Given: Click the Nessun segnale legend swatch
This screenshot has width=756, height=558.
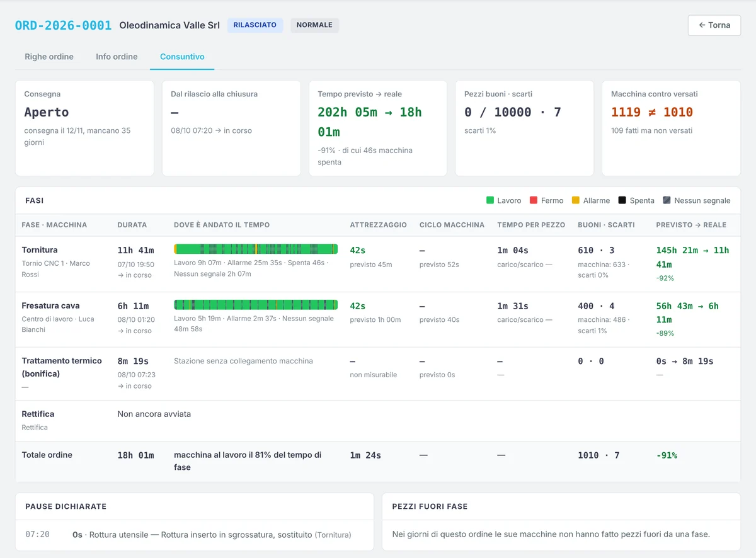Looking at the screenshot, I should 667,200.
